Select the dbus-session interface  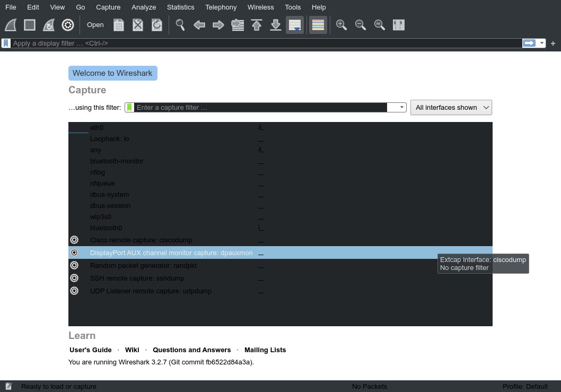pyautogui.click(x=280, y=205)
